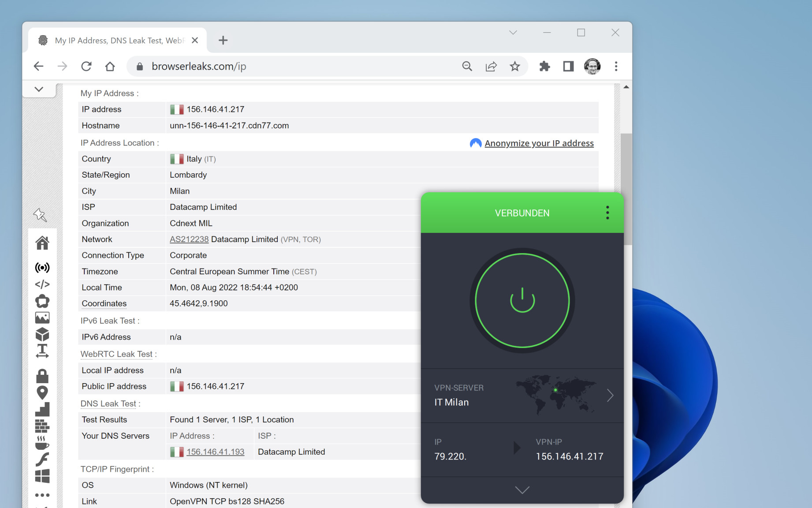Open the Canvas image sidebar icon
Viewport: 812px width, 508px height.
tap(42, 317)
